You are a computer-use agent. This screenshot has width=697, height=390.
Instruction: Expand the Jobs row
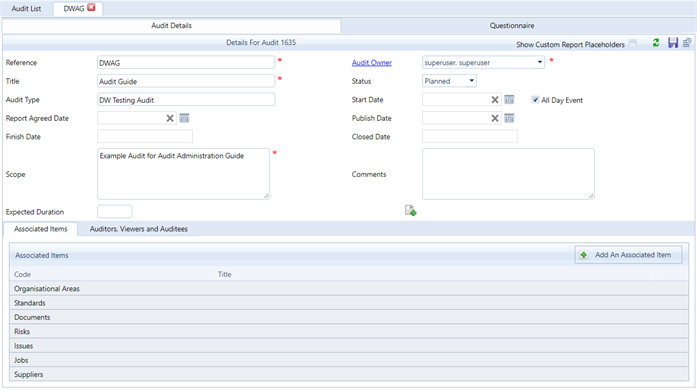point(349,360)
